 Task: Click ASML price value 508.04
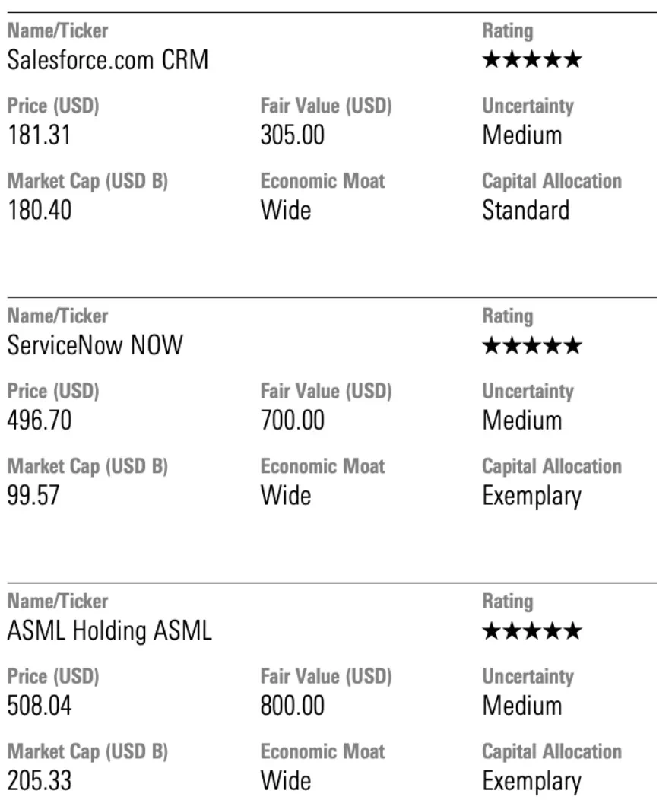[40, 706]
